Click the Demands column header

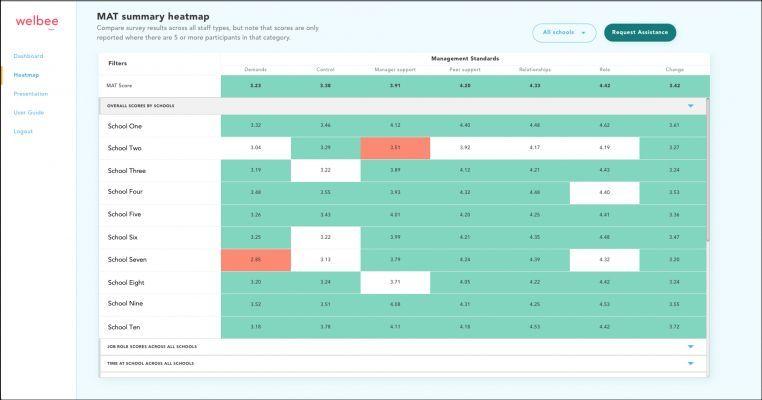[x=256, y=70]
